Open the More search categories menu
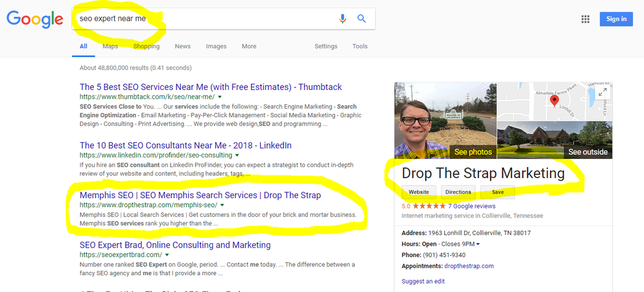This screenshot has height=292, width=644. click(x=249, y=46)
